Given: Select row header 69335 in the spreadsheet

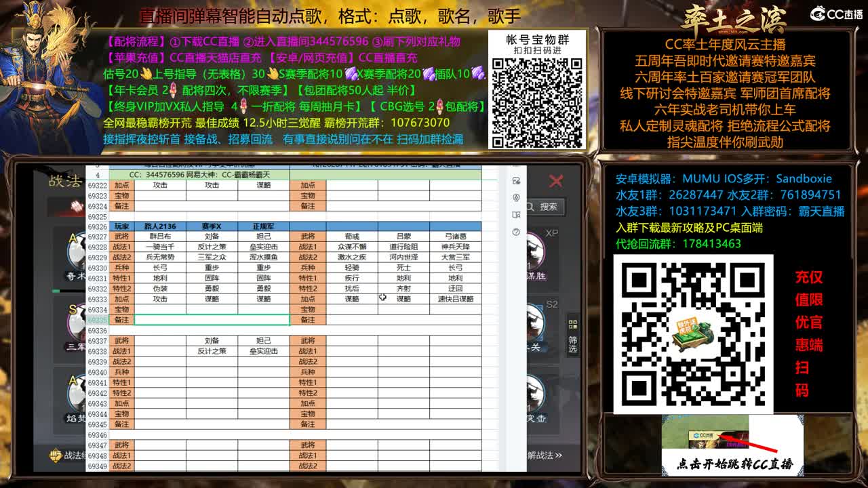Looking at the screenshot, I should [x=96, y=320].
